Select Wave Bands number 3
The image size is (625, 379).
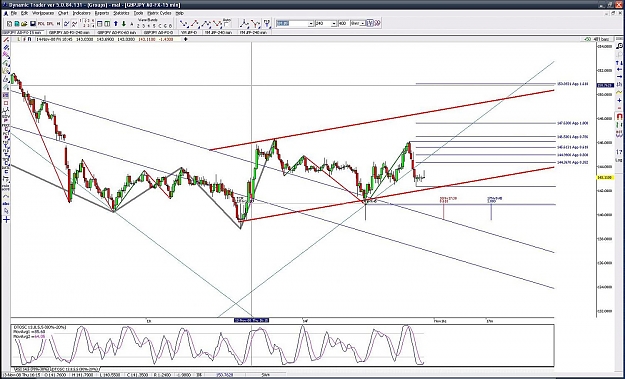(143, 26)
